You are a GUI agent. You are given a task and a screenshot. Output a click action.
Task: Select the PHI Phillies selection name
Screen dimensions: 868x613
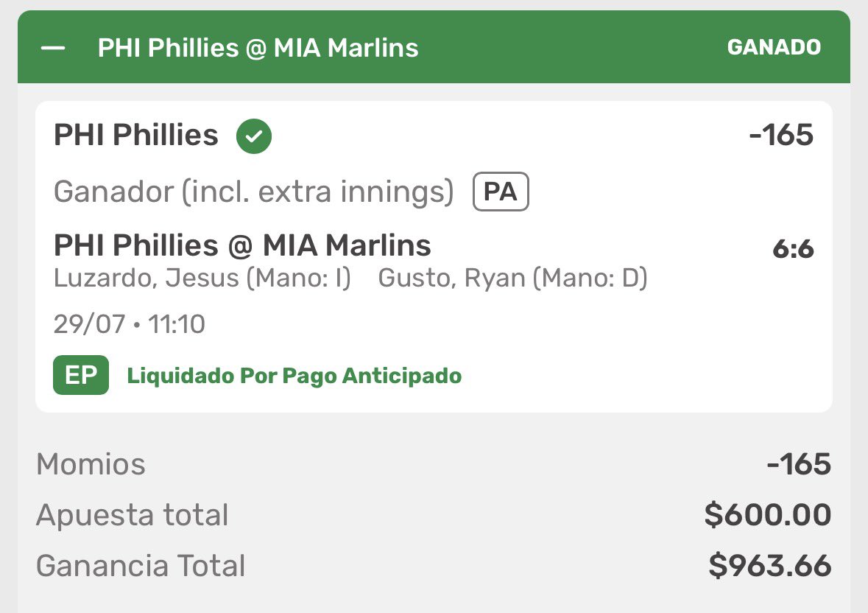pyautogui.click(x=135, y=135)
